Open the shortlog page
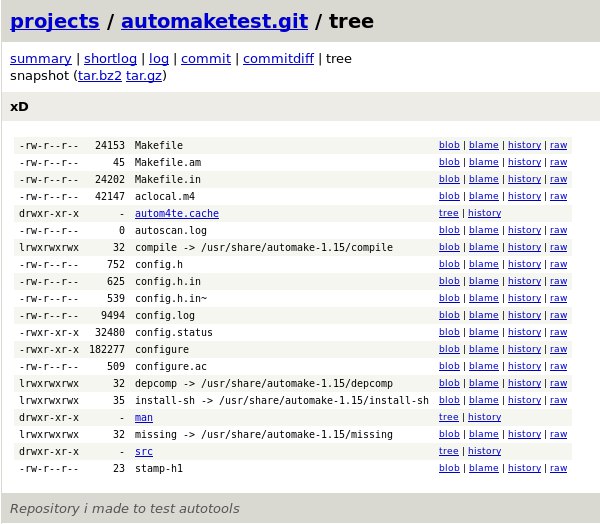 click(x=110, y=59)
